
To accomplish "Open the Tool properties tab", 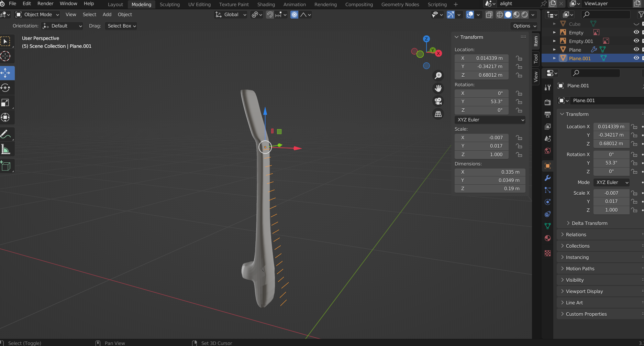I will (x=548, y=87).
